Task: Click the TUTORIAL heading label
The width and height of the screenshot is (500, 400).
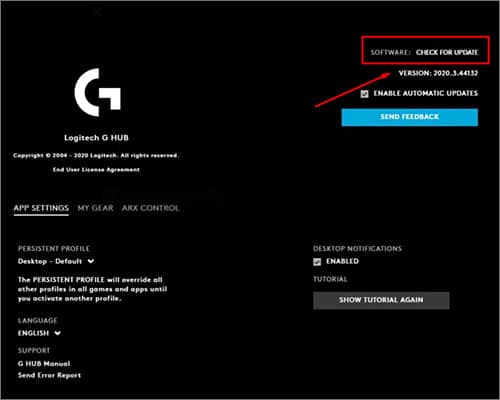Action: (x=330, y=279)
